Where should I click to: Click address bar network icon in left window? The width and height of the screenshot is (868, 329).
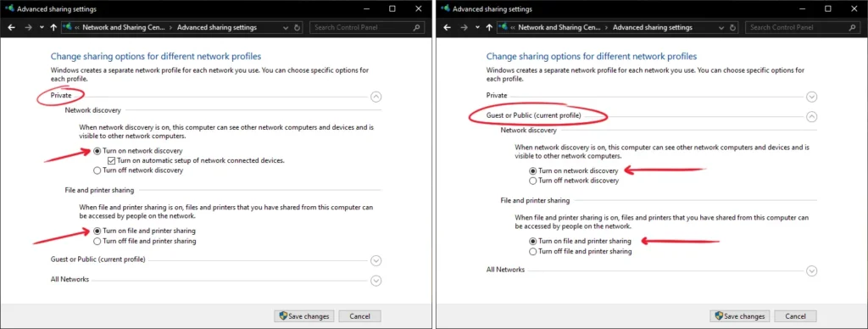click(x=68, y=27)
